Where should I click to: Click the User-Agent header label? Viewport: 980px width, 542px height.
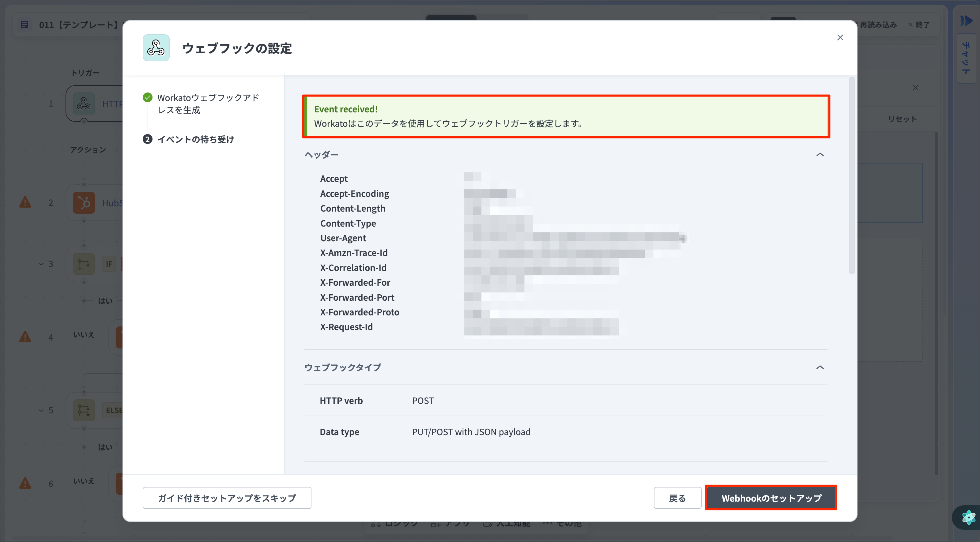click(343, 238)
